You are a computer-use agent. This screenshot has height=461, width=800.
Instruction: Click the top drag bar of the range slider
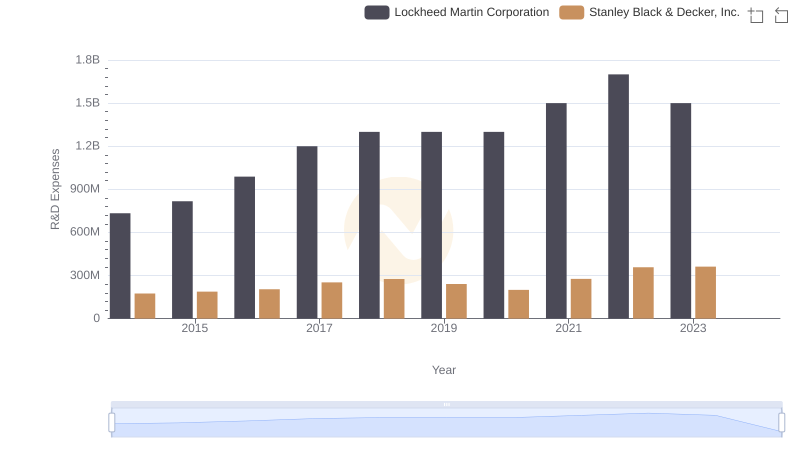tap(446, 405)
